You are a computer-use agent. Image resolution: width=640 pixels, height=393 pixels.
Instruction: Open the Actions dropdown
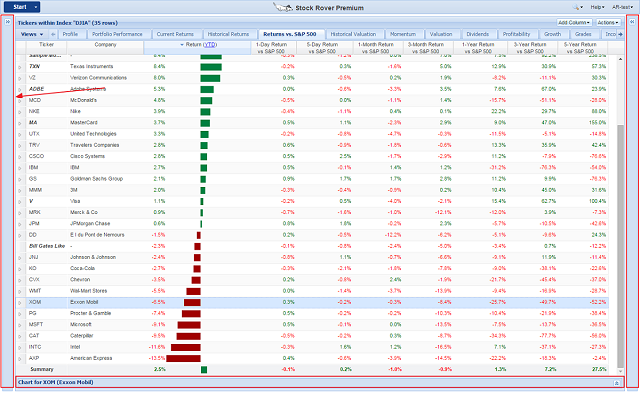(x=608, y=23)
